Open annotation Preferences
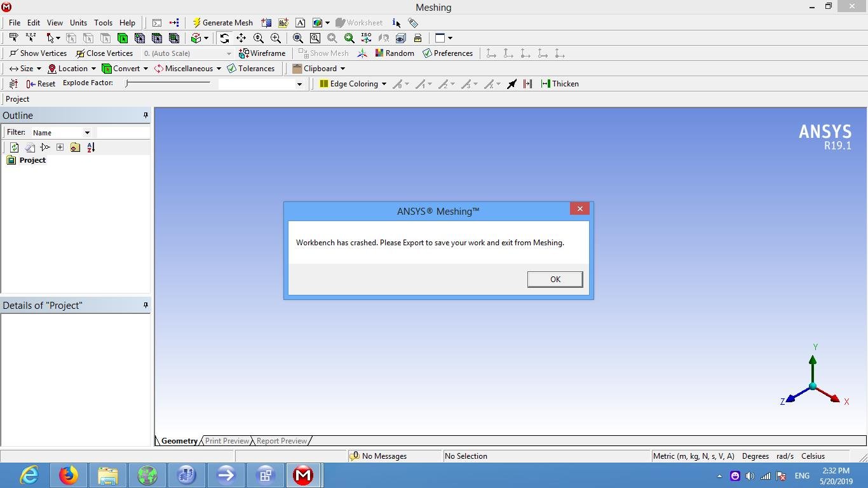The height and width of the screenshot is (488, 868). point(447,53)
